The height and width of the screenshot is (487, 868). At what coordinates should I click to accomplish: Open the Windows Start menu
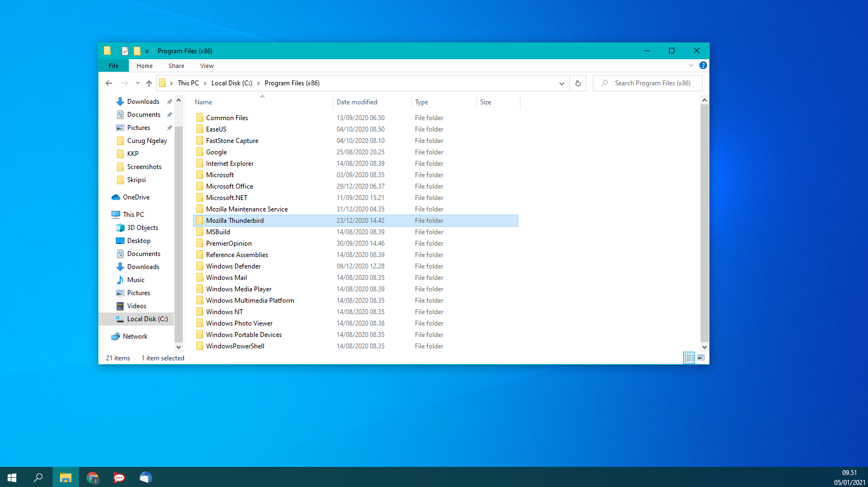tap(12, 477)
